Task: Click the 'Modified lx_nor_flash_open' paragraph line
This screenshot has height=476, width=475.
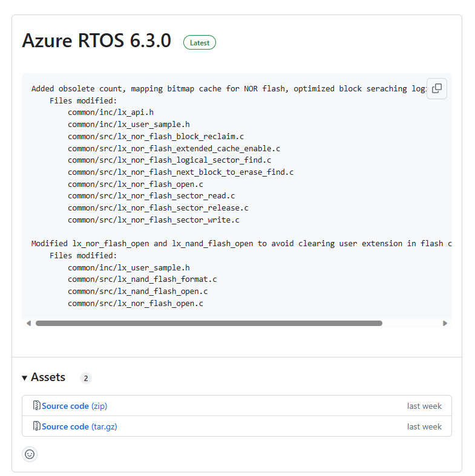Action: click(241, 244)
